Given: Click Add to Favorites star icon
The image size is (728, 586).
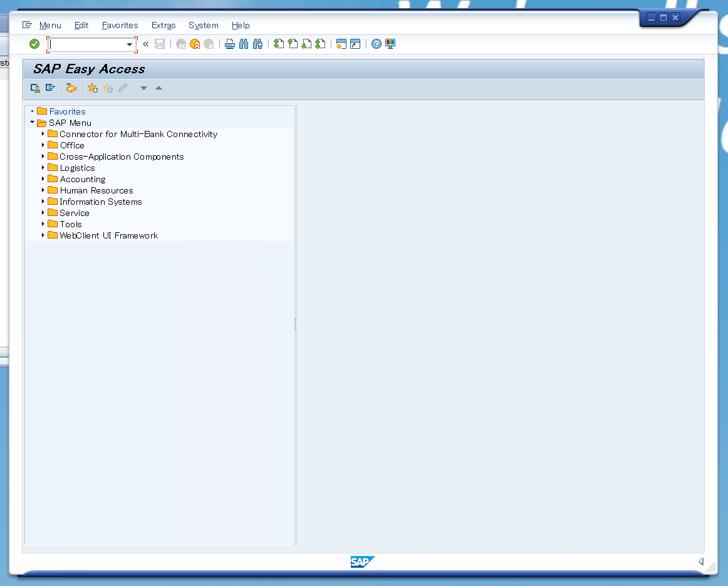Looking at the screenshot, I should (x=92, y=88).
